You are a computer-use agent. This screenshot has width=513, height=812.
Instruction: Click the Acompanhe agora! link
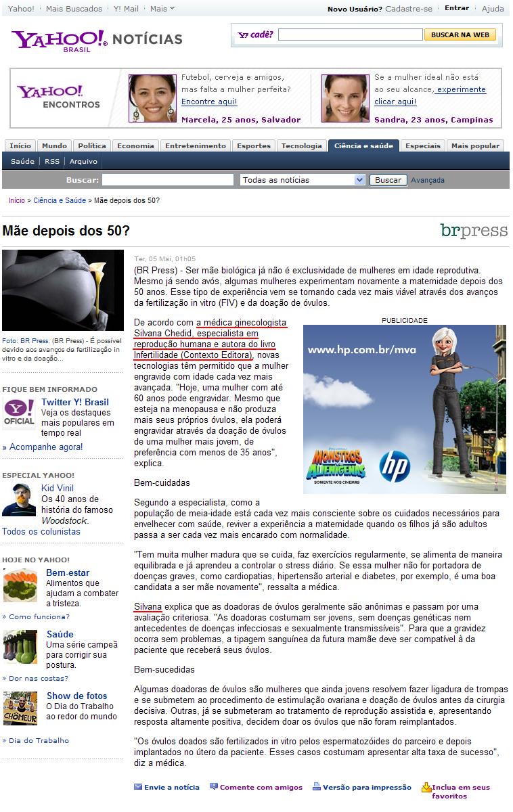pos(45,447)
